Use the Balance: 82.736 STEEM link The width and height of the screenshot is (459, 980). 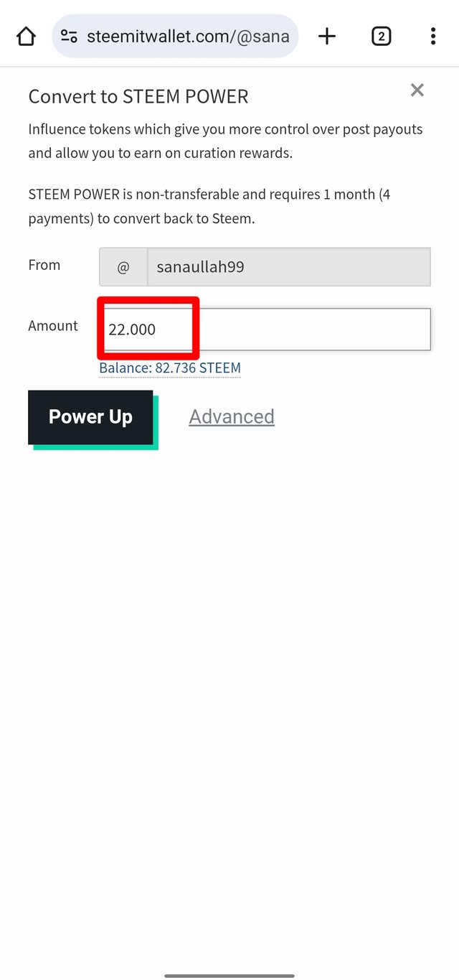[x=170, y=368]
